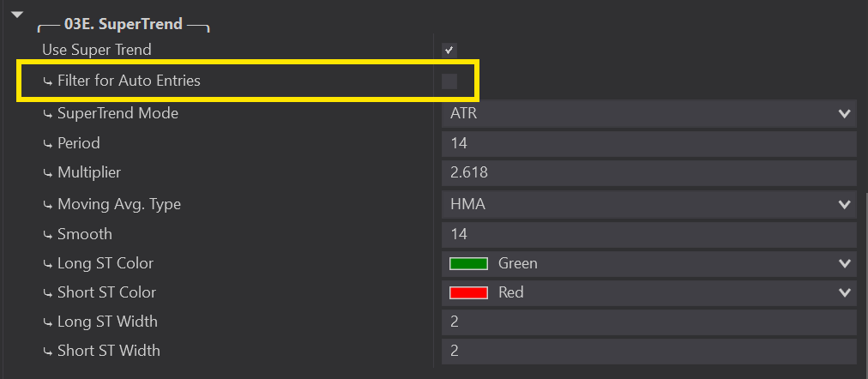This screenshot has width=868, height=379.
Task: Click the Smooth input field
Action: pos(649,234)
